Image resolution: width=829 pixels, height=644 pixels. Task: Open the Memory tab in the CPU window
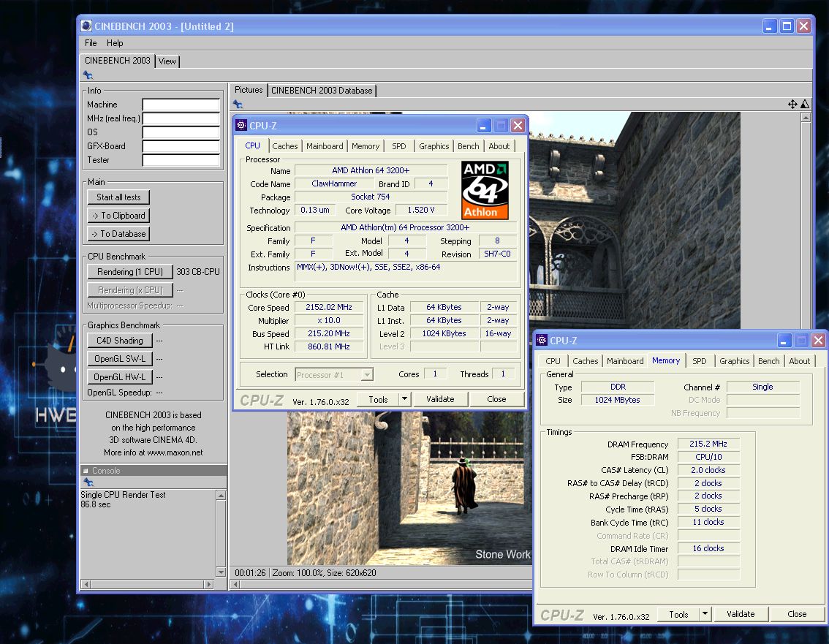(x=366, y=146)
